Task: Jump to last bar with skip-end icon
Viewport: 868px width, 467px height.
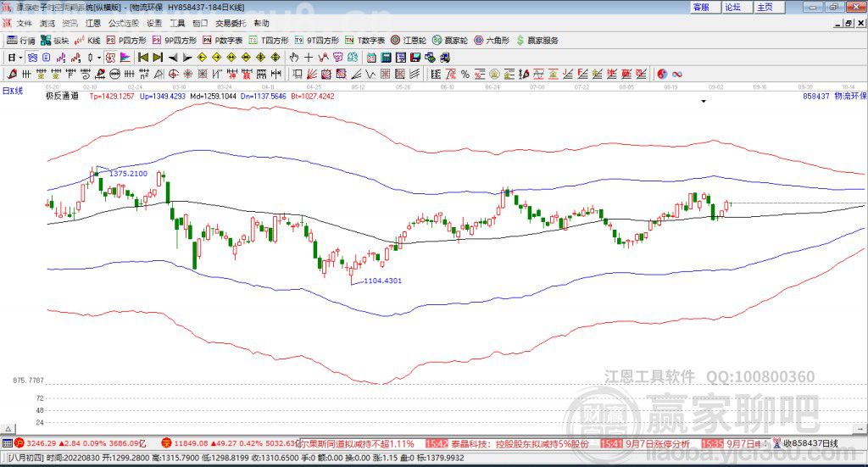Action: pos(158,58)
